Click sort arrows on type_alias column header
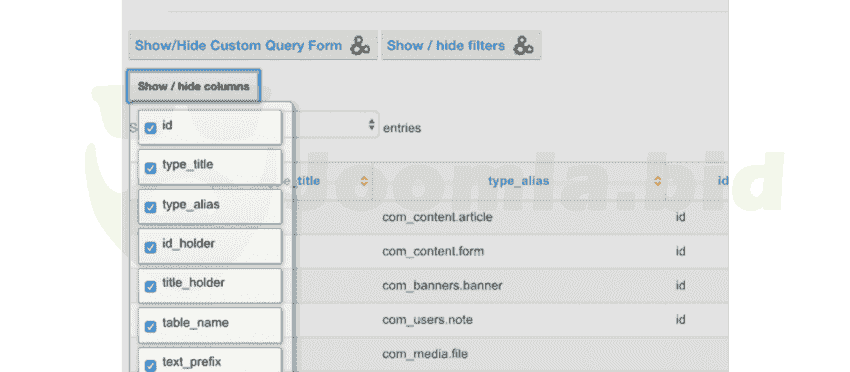Viewport: 850px width, 372px height. pos(658,181)
